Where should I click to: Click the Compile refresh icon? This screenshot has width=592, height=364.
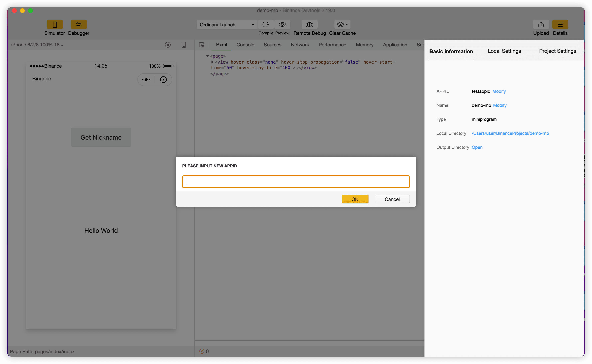click(266, 24)
